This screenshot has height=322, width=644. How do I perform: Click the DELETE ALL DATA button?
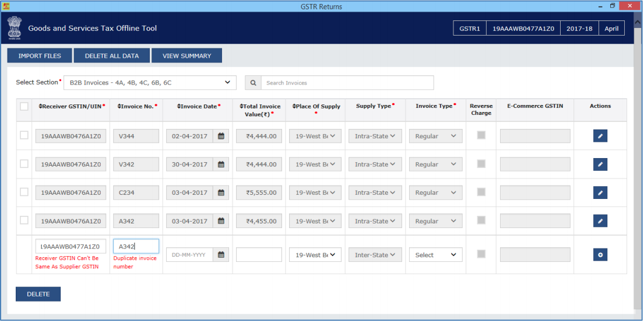pos(112,56)
